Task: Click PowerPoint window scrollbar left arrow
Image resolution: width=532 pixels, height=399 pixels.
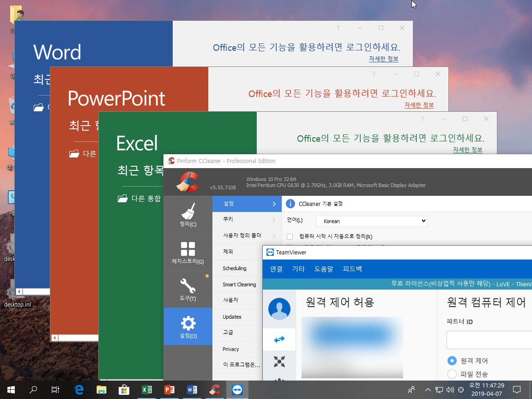Action: (55, 338)
